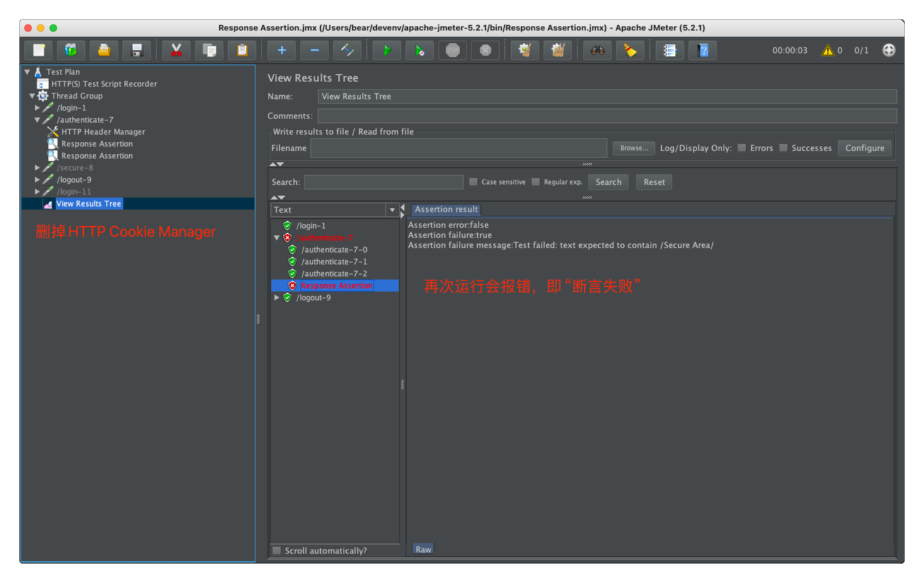This screenshot has height=583, width=924.
Task: Start test with no pauses
Action: pyautogui.click(x=420, y=50)
